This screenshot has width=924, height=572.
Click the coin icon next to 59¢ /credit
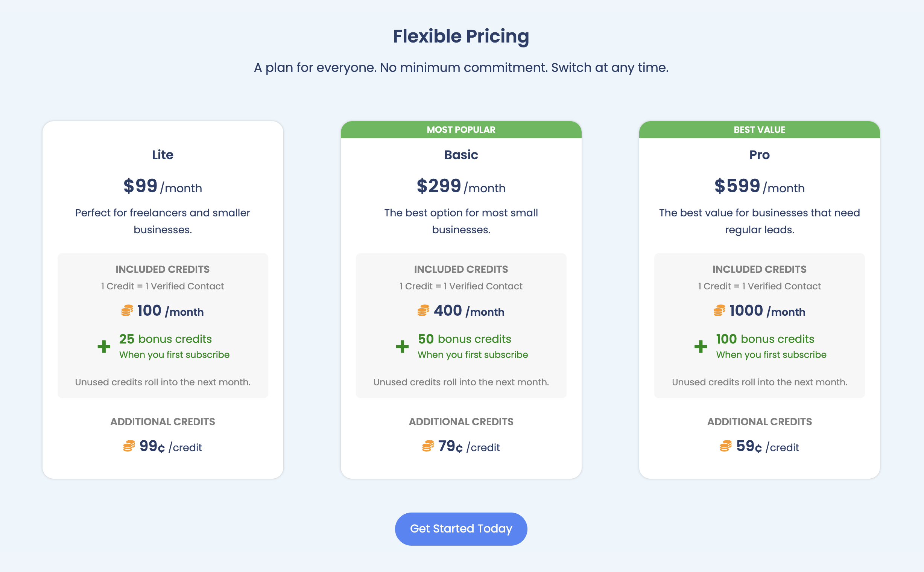click(x=725, y=446)
